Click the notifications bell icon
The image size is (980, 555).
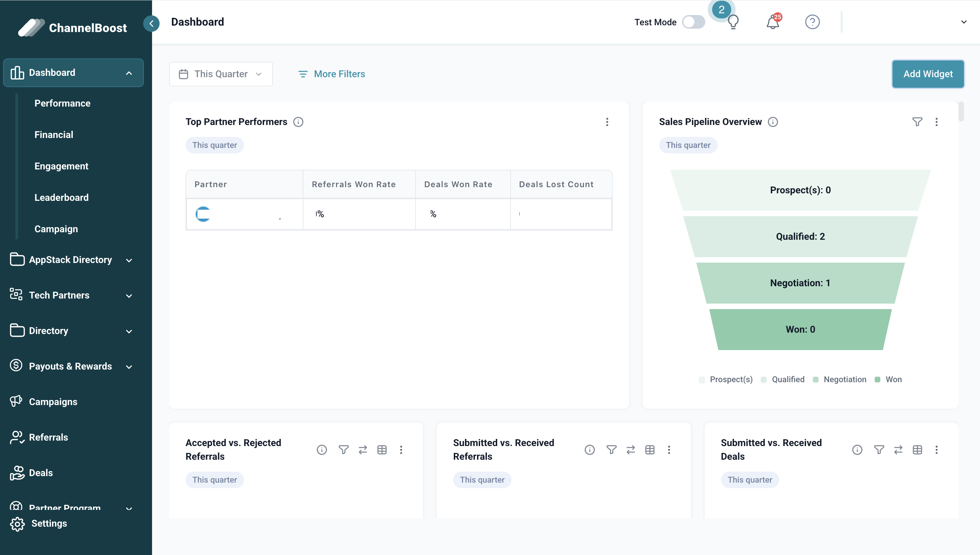[x=773, y=22]
